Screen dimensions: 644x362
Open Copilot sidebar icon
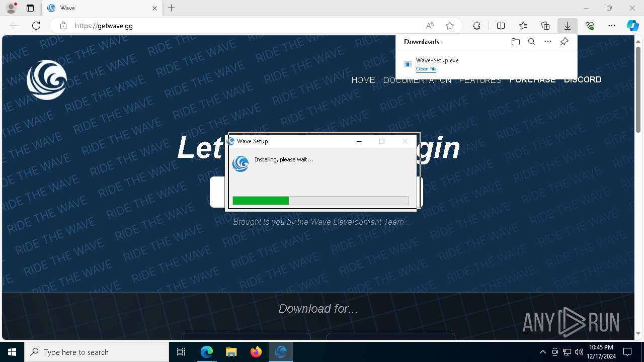tap(632, 26)
